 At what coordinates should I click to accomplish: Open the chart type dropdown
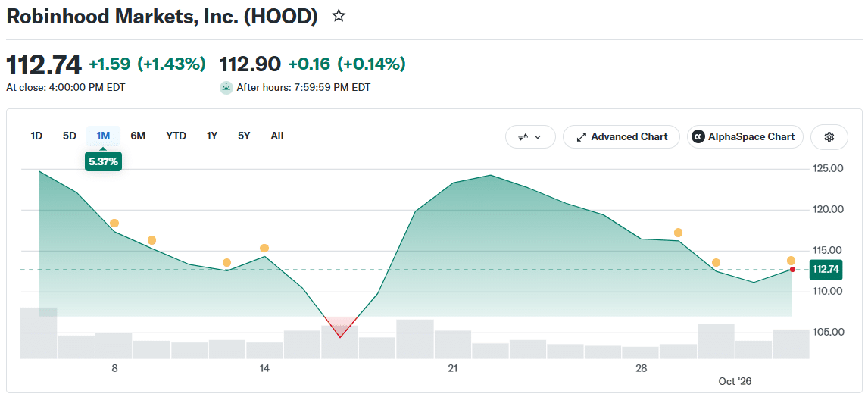pos(530,137)
